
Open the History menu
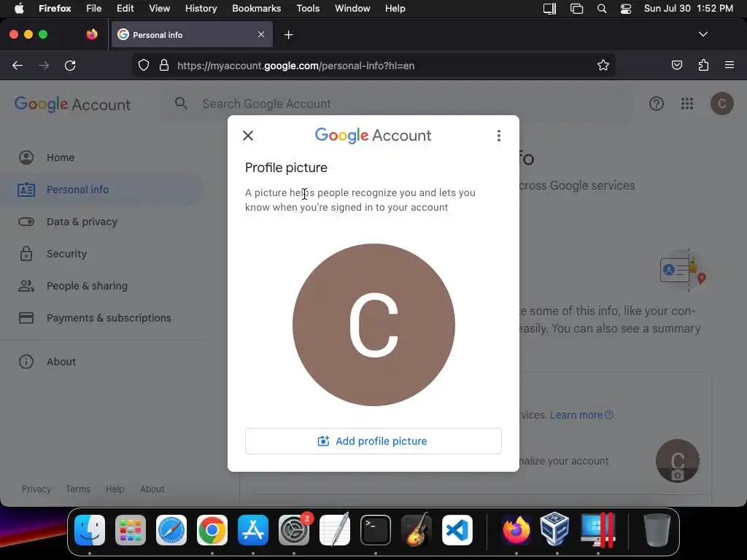click(x=201, y=9)
